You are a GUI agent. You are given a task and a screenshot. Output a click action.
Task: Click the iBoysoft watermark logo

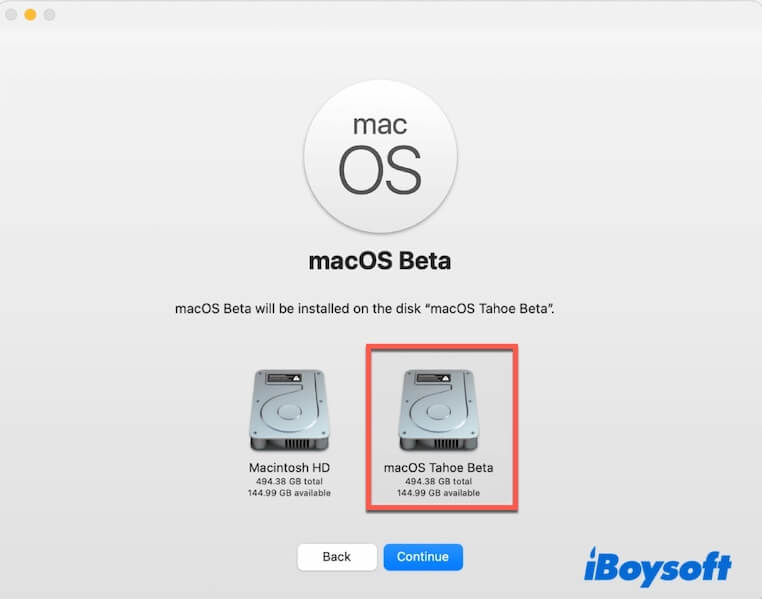(658, 567)
